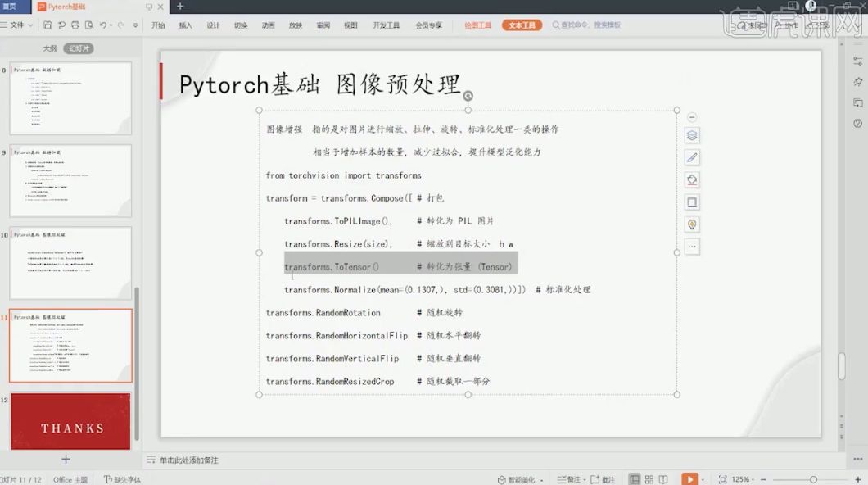Select the THANKS slide 12 thumbnail

(71, 421)
